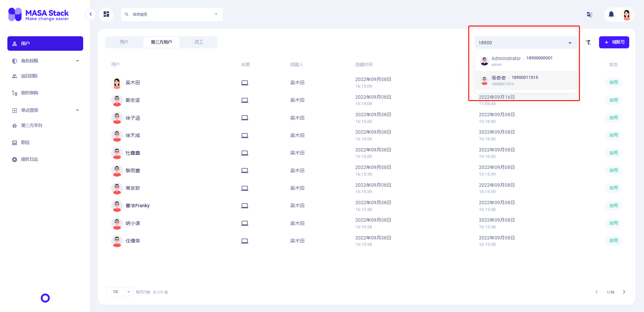Click the dashboard grid icon next to search
Viewport: 644px width, 312px height.
pyautogui.click(x=106, y=14)
